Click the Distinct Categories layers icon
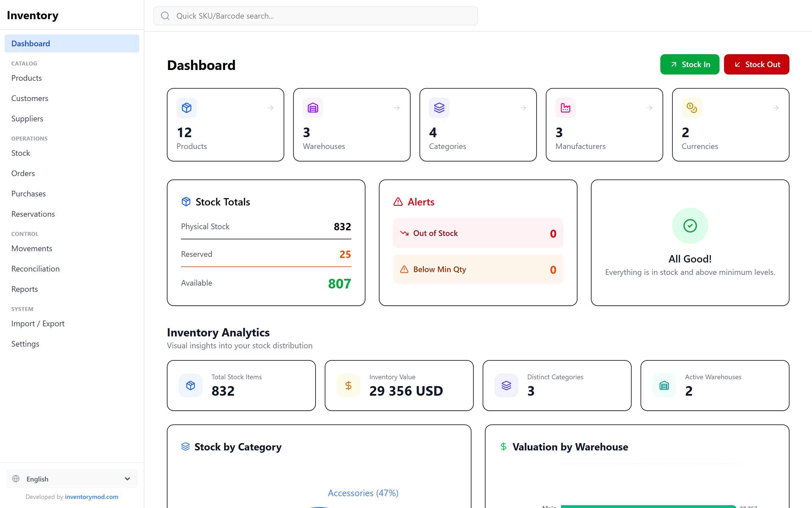This screenshot has height=508, width=812. (x=506, y=385)
